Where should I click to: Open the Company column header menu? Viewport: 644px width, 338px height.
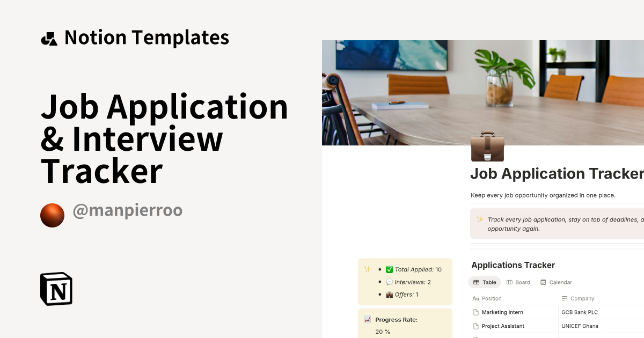pos(582,298)
